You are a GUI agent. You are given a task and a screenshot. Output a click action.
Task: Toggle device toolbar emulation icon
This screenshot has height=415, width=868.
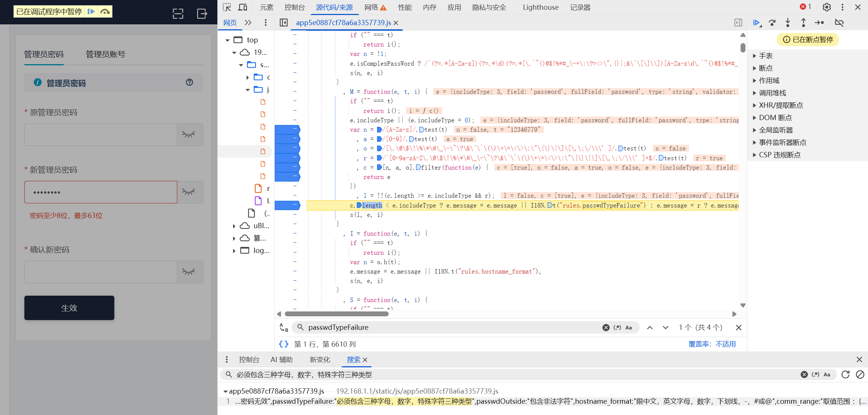(242, 7)
